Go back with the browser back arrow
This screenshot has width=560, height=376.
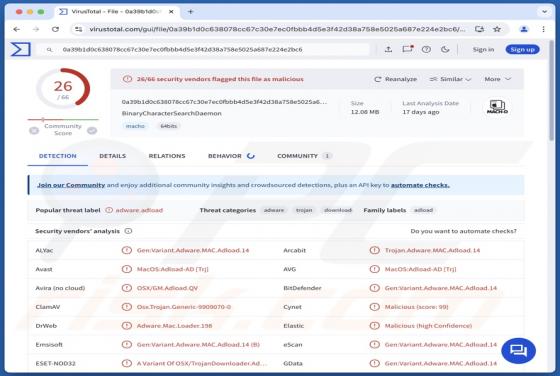tap(16, 29)
